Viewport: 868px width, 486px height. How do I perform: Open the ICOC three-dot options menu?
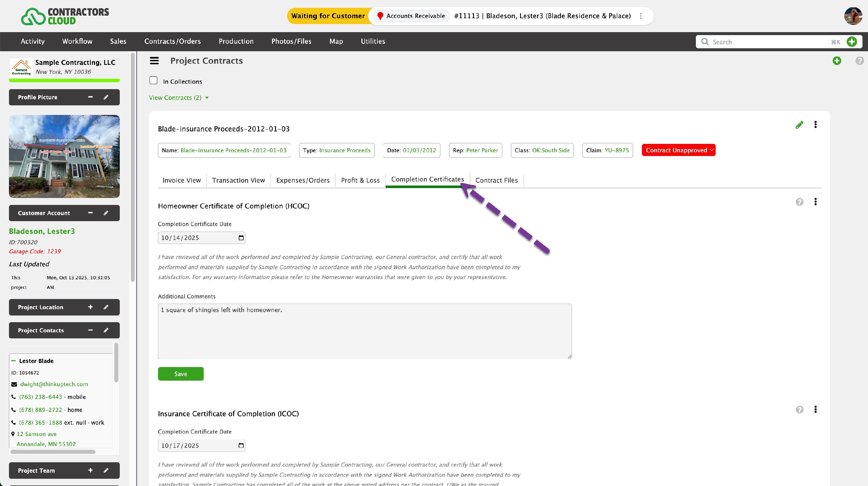point(815,409)
